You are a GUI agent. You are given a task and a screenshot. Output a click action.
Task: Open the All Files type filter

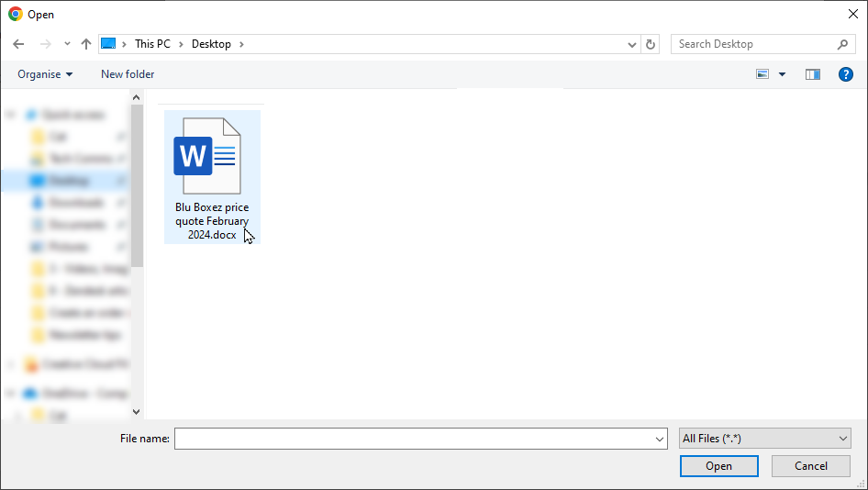pos(765,439)
